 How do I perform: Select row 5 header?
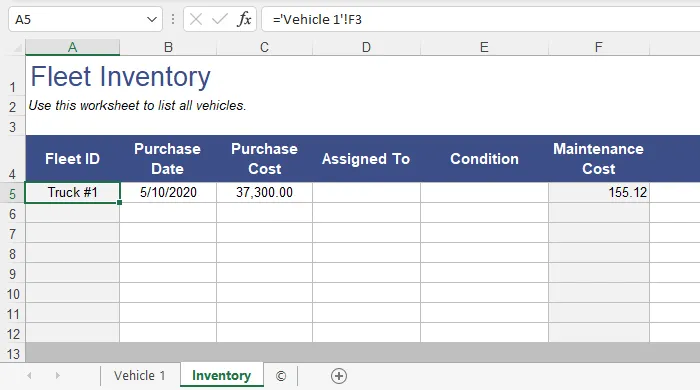(x=12, y=194)
